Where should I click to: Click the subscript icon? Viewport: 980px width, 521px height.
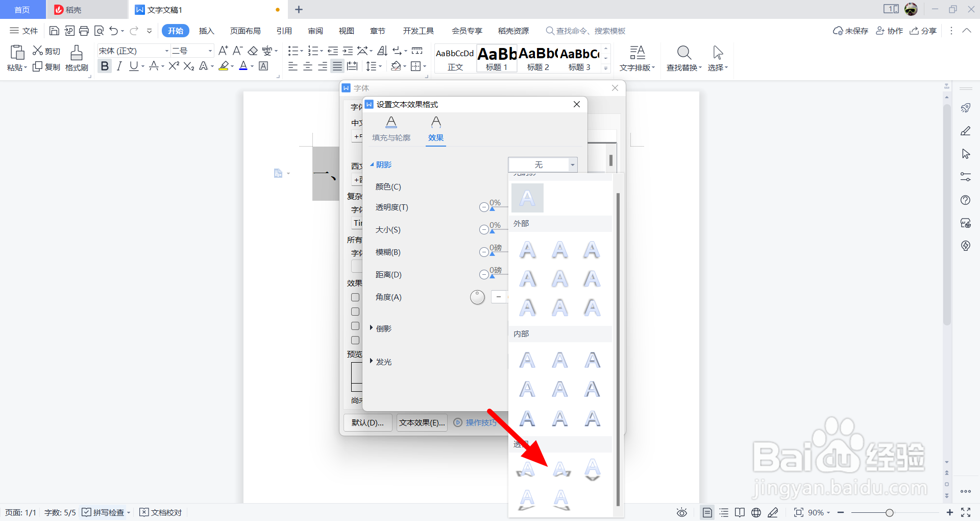tap(188, 66)
